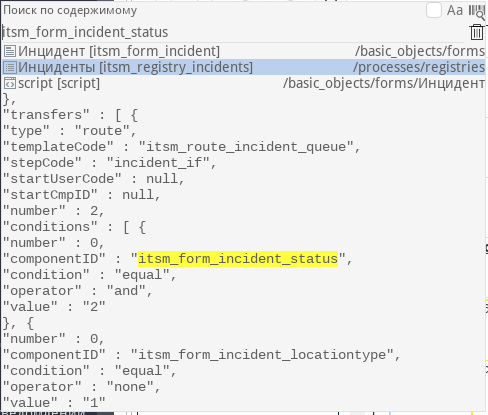488x415 pixels.
Task: Click the /basic_objects/forms path
Action: [420, 51]
